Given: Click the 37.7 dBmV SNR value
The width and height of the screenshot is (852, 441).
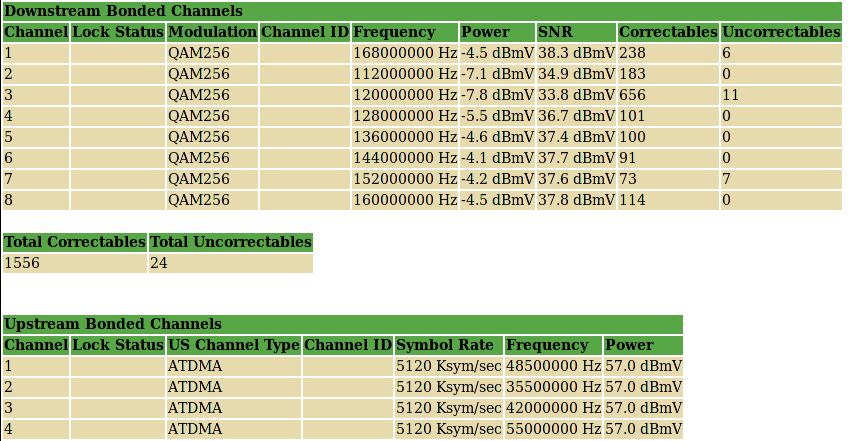Looking at the screenshot, I should pos(577,158).
